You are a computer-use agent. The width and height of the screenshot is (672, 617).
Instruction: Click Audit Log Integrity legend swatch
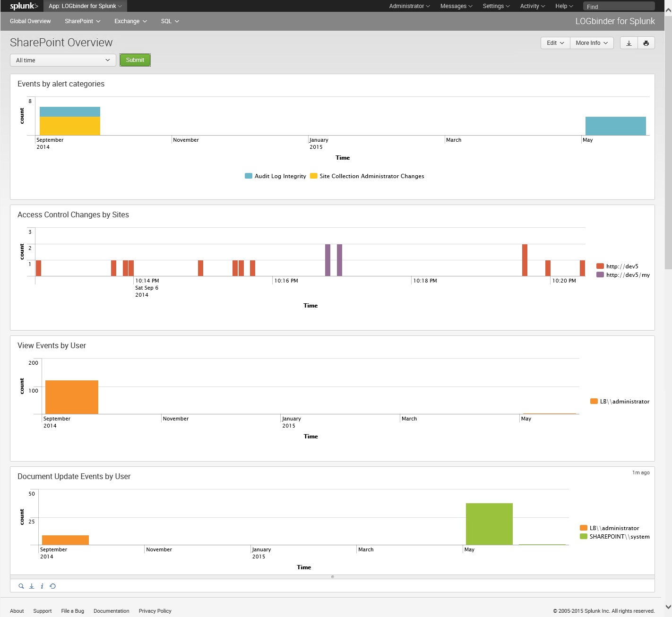(x=249, y=176)
